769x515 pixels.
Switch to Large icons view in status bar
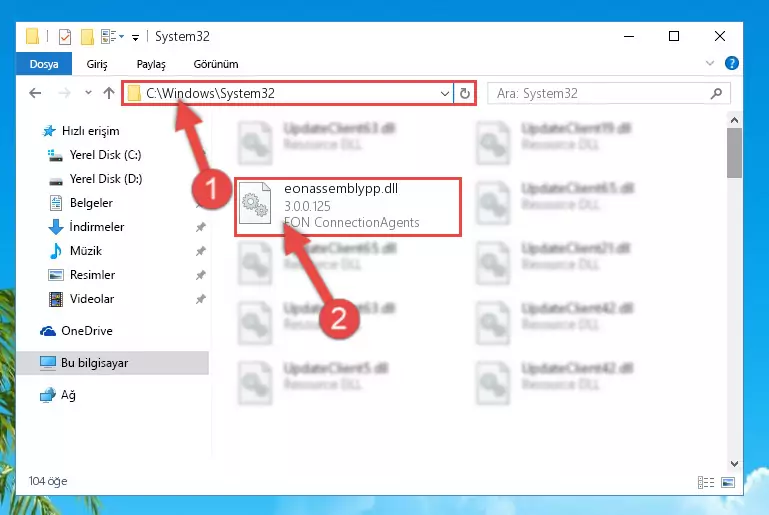tap(728, 483)
